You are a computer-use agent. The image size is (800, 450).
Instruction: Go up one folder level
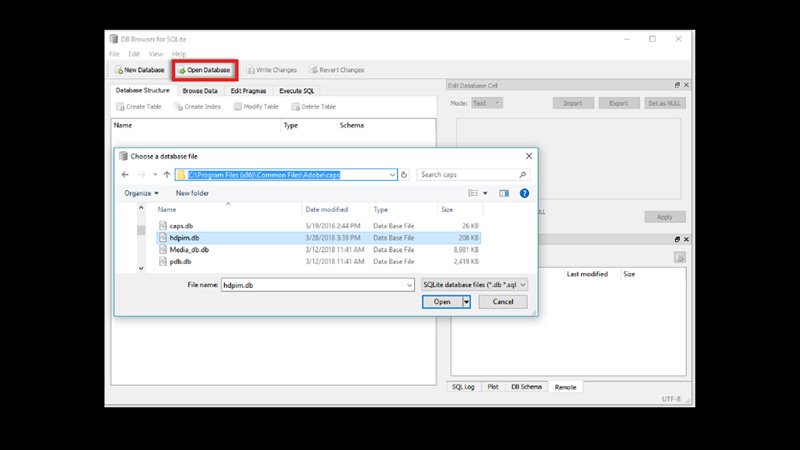[167, 174]
